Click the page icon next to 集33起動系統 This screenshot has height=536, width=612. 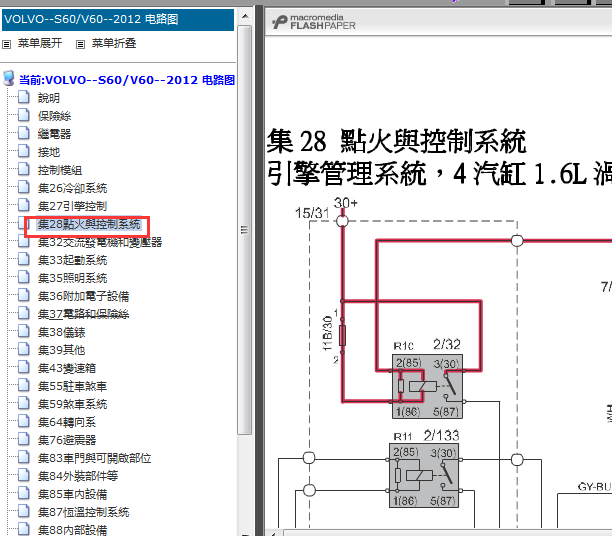click(24, 259)
